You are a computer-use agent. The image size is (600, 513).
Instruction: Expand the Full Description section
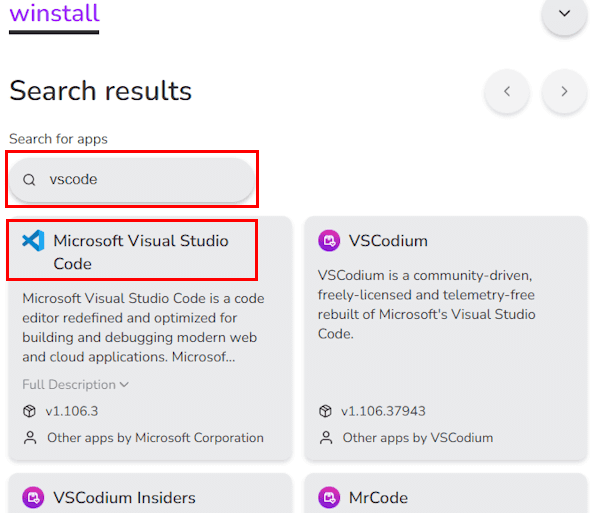click(76, 384)
